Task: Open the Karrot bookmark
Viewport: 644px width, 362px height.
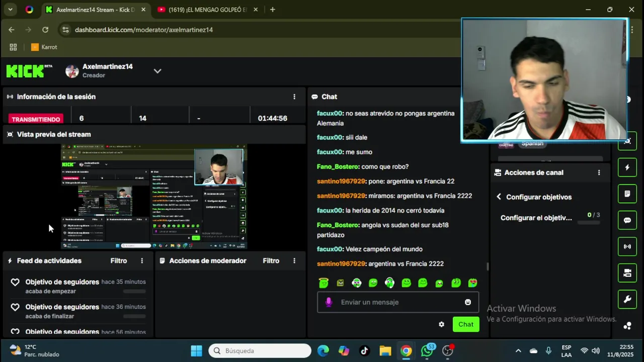Action: point(44,47)
